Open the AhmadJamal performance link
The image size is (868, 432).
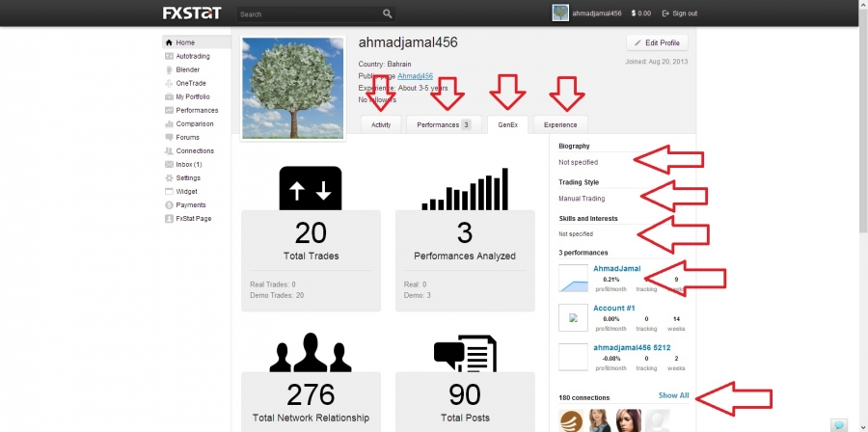(616, 269)
